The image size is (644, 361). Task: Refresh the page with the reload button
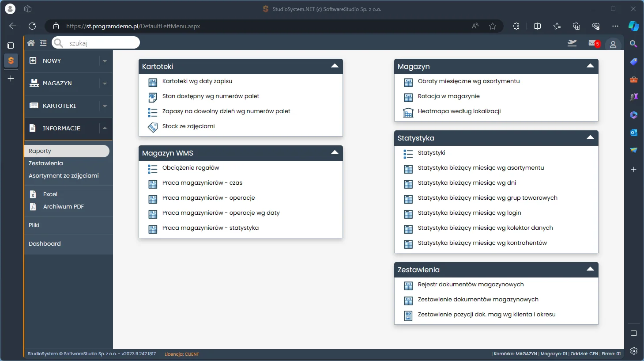(32, 26)
